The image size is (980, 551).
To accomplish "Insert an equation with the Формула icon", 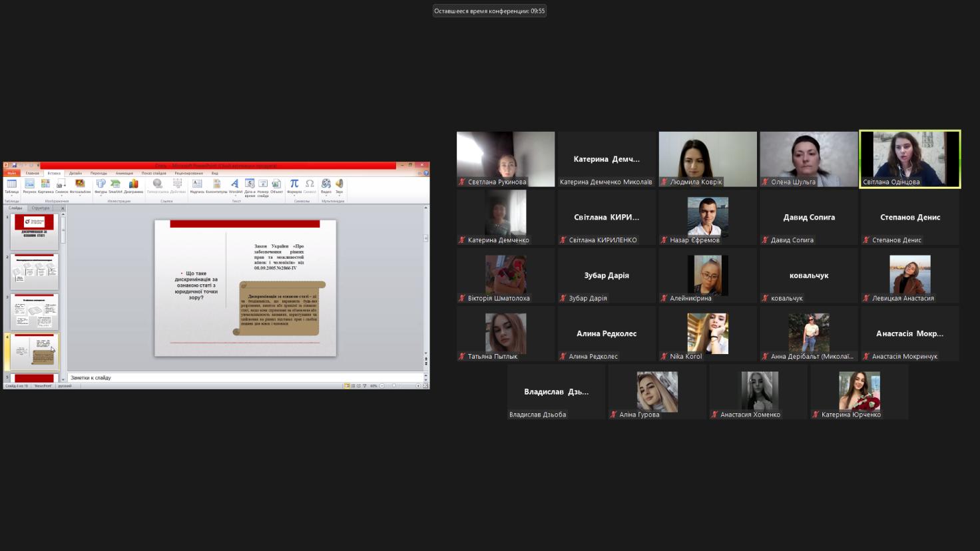I will (294, 184).
